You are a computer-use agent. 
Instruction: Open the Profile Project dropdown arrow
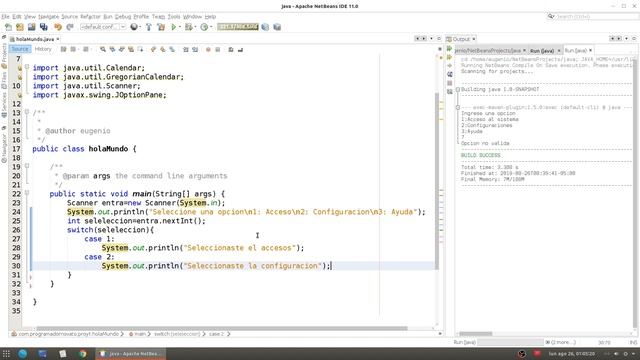(211, 27)
